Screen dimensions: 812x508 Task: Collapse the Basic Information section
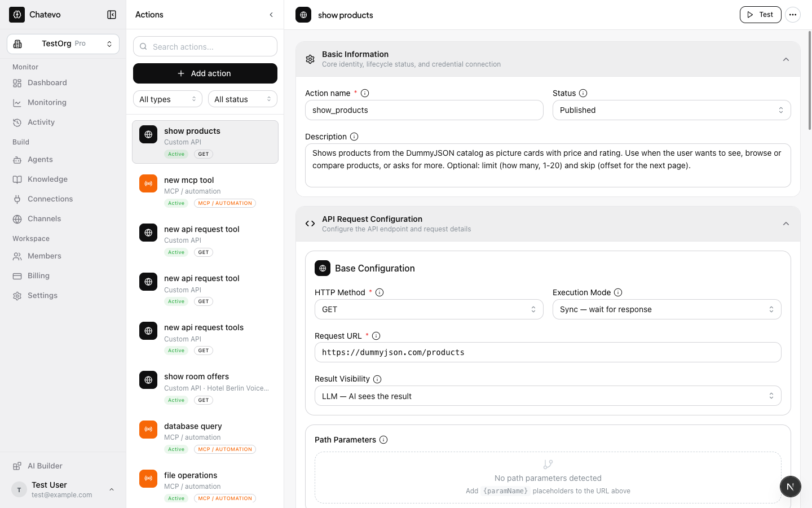[x=786, y=59]
